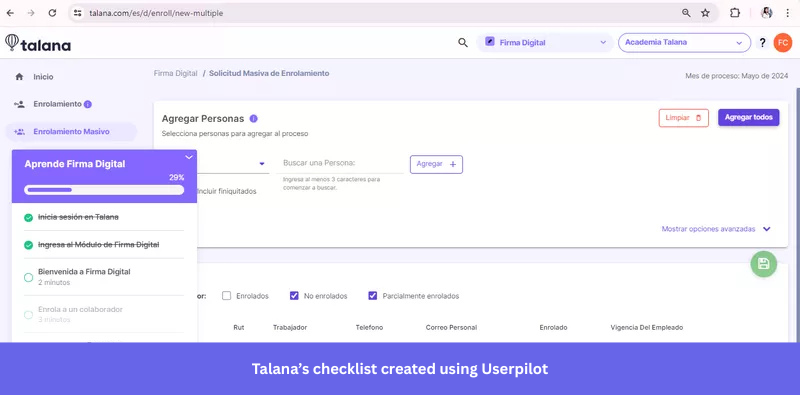Click the browser address bar URL
800x395 pixels.
click(x=156, y=13)
